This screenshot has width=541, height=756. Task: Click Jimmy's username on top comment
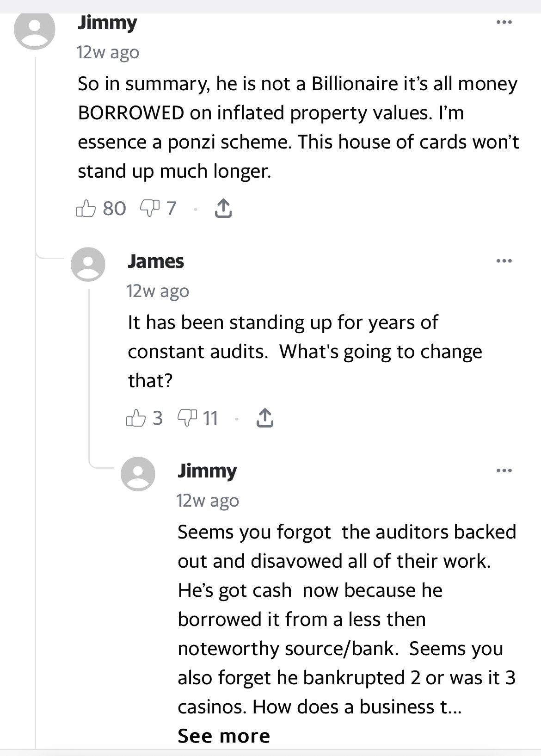point(107,23)
